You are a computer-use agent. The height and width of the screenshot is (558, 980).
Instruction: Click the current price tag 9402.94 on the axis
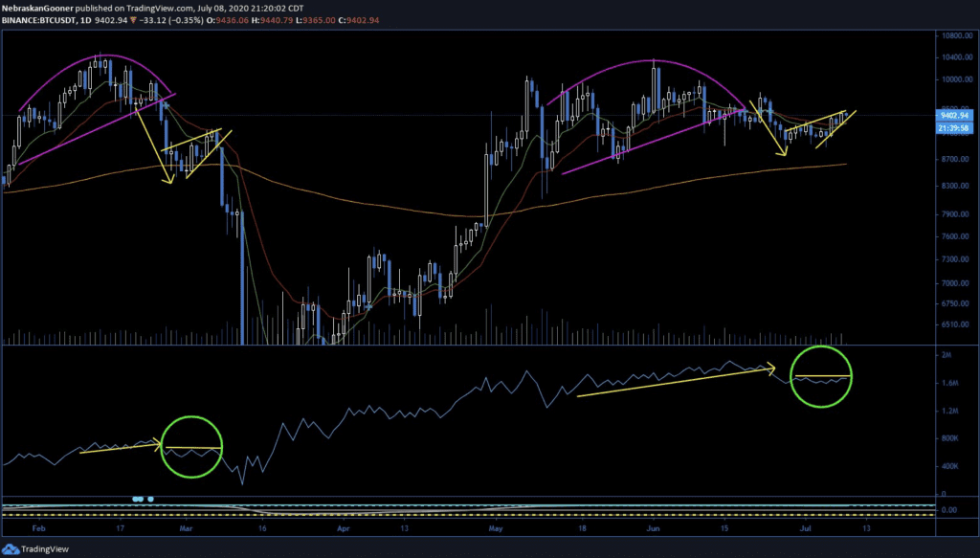tap(951, 116)
